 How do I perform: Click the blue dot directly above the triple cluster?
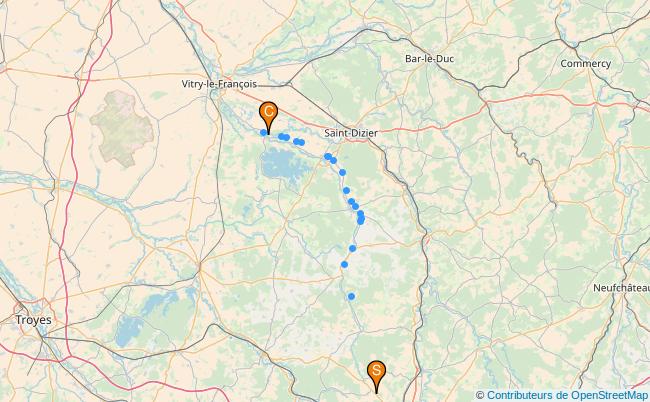point(355,206)
